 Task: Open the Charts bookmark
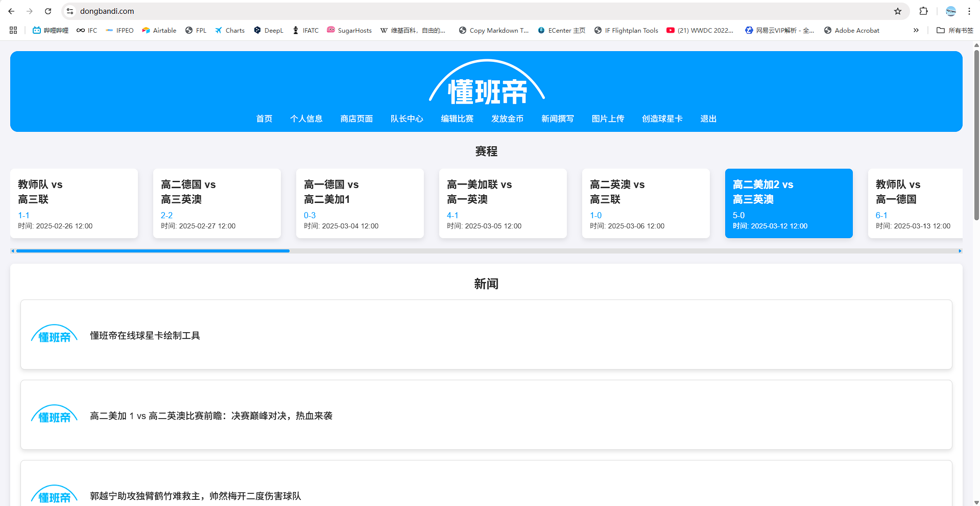click(230, 30)
